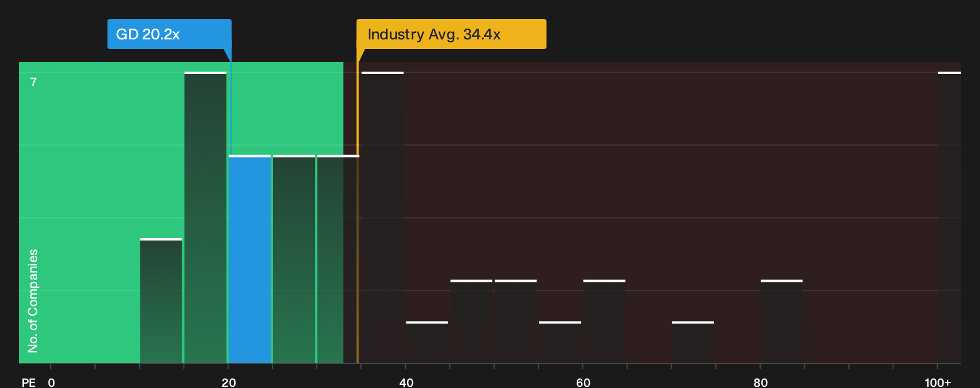This screenshot has height=388, width=980.
Task: Select the bar at PE 50-55
Action: [516, 321]
